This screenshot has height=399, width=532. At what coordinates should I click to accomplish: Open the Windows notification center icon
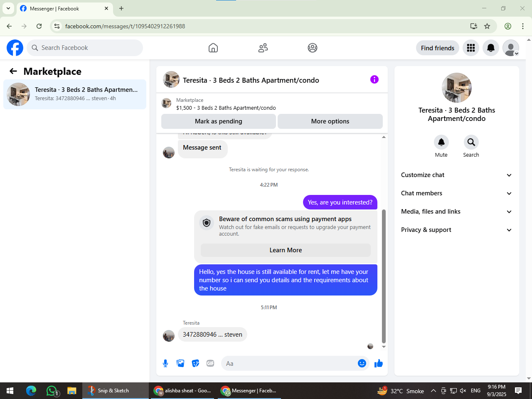(518, 391)
